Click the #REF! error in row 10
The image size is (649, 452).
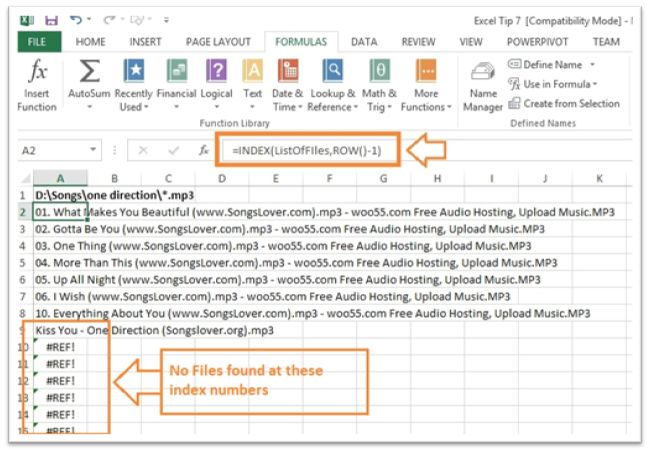coord(60,347)
